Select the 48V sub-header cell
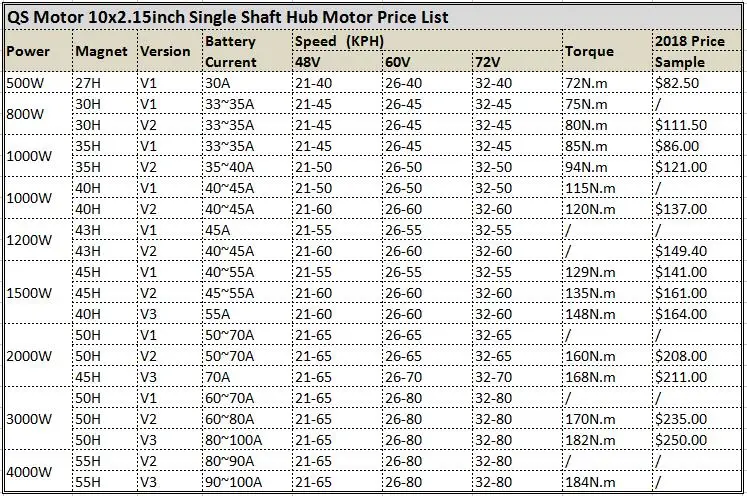Screen dimensions: 747x496 (x=309, y=62)
